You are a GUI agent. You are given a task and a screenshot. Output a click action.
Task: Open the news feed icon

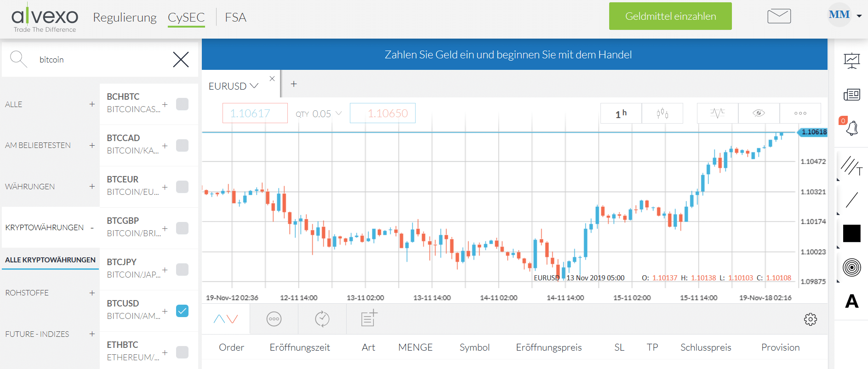point(851,95)
